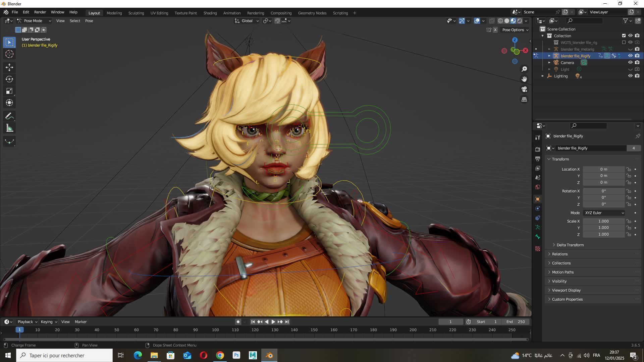Switch to solid viewport shading

pyautogui.click(x=507, y=21)
